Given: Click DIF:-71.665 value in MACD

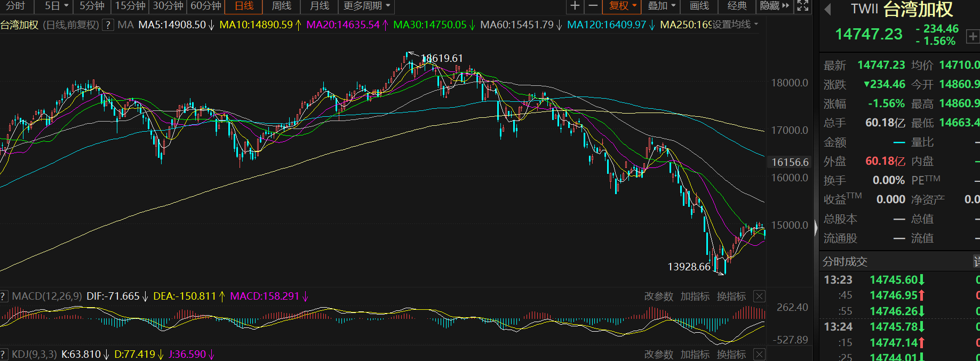Looking at the screenshot, I should tap(113, 296).
